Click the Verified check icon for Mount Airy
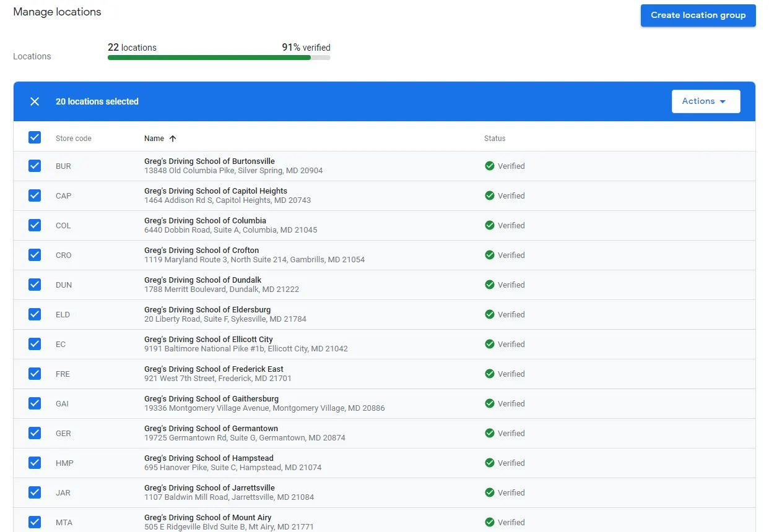 pos(489,522)
